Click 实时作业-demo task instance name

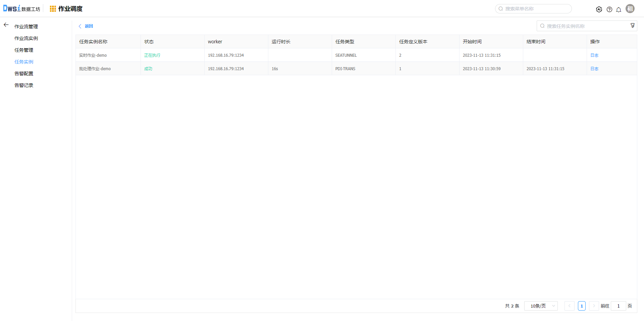(93, 55)
